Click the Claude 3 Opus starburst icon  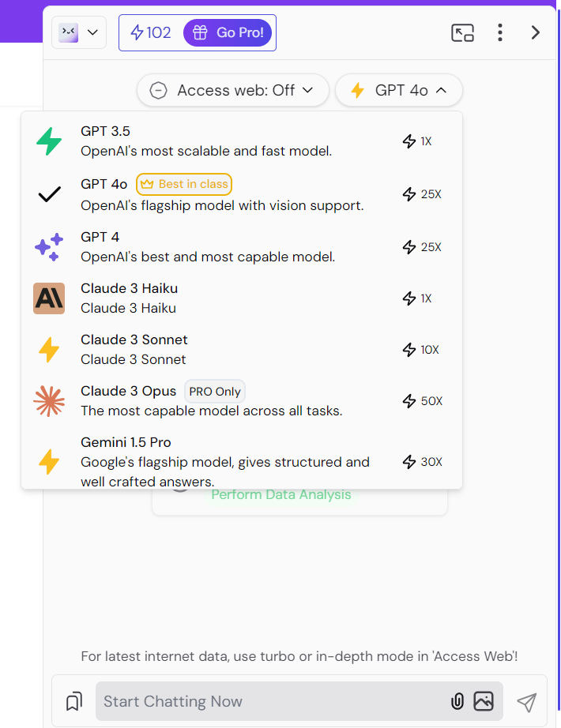click(x=49, y=401)
